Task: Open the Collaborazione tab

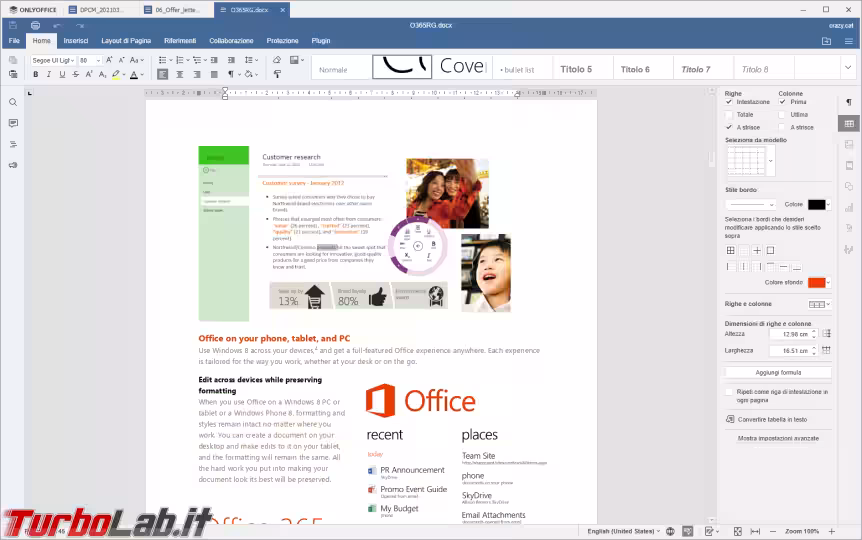Action: point(231,41)
